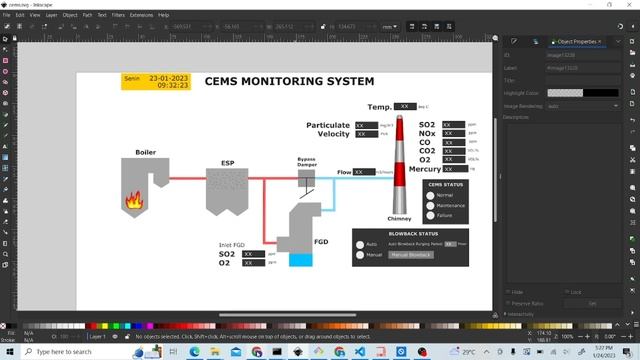Image resolution: width=640 pixels, height=360 pixels.
Task: Click the Open document icon in the commands bar
Action: pos(632,53)
